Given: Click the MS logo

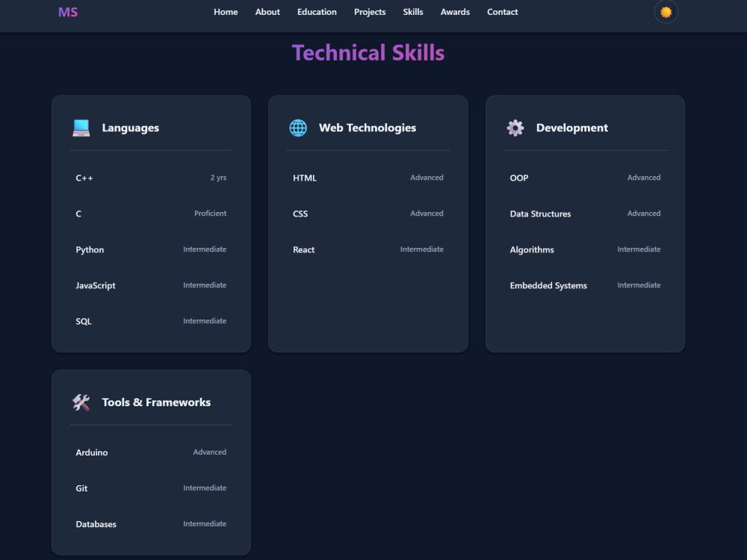Looking at the screenshot, I should [x=68, y=13].
